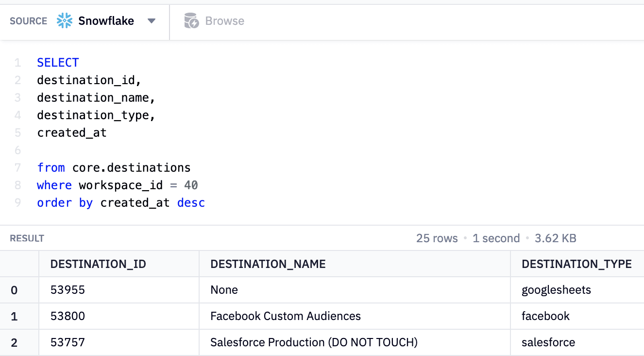Click the cell with ID 53955
Image resolution: width=644 pixels, height=356 pixels.
pos(68,290)
